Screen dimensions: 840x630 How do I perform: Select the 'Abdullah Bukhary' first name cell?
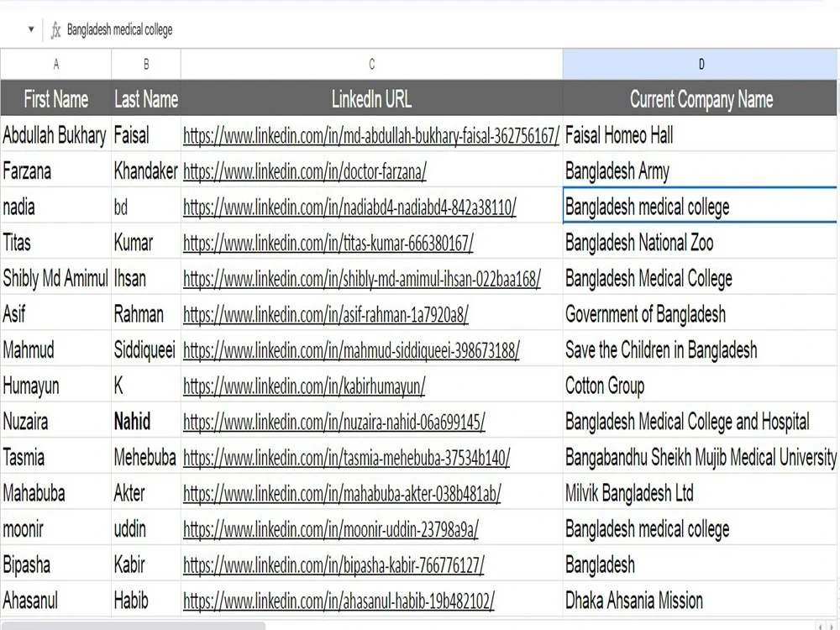pos(55,134)
